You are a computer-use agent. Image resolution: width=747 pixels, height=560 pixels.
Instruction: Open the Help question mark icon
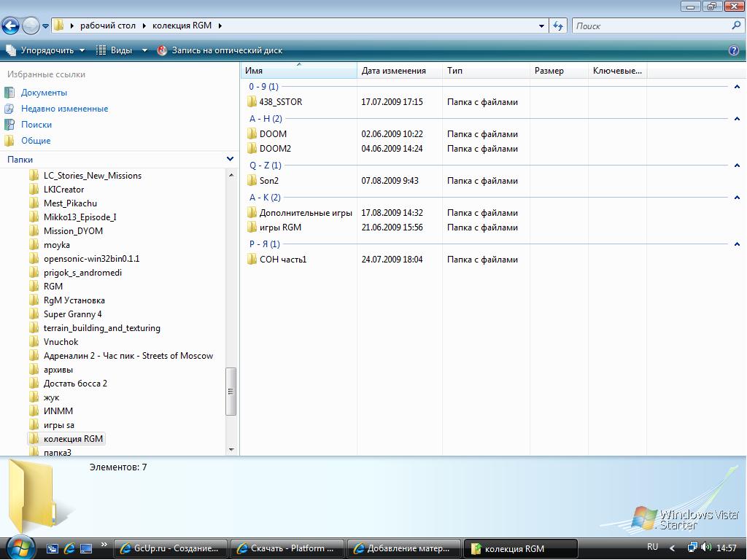(x=734, y=50)
